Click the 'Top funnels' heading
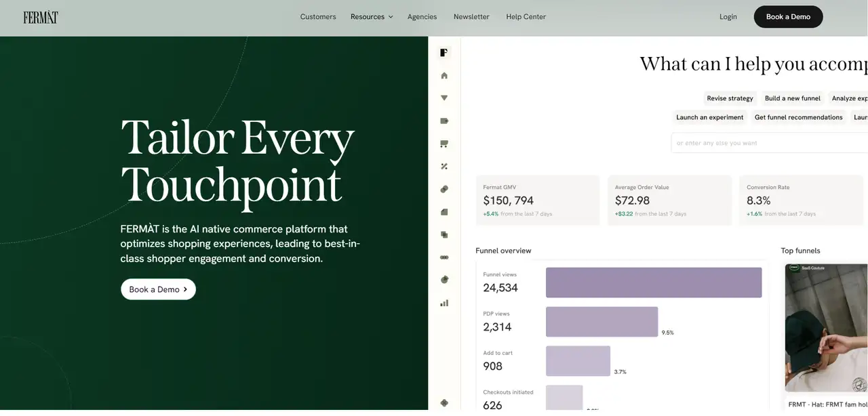The height and width of the screenshot is (416, 868). coord(800,251)
